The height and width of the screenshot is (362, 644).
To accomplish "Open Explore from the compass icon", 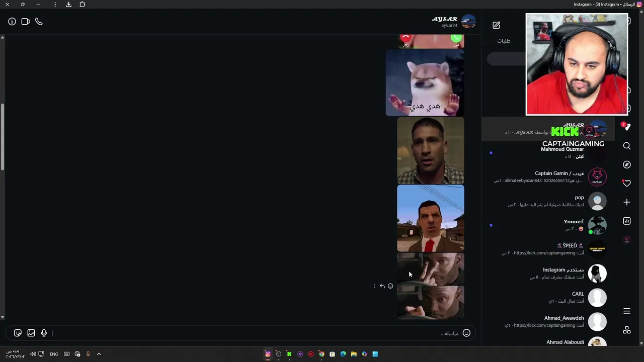I will pyautogui.click(x=627, y=164).
